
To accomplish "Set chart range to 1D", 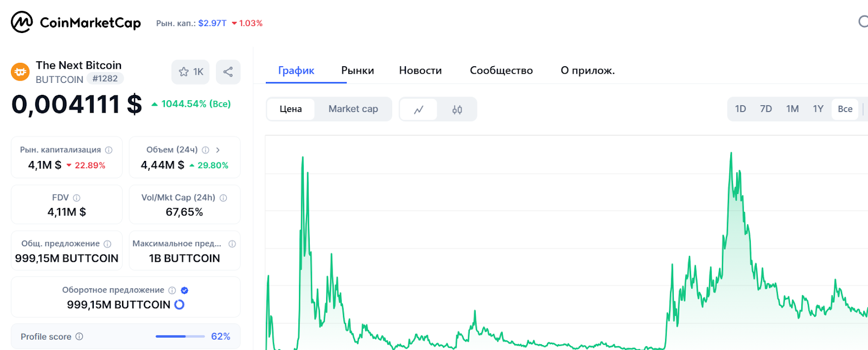I will coord(741,109).
